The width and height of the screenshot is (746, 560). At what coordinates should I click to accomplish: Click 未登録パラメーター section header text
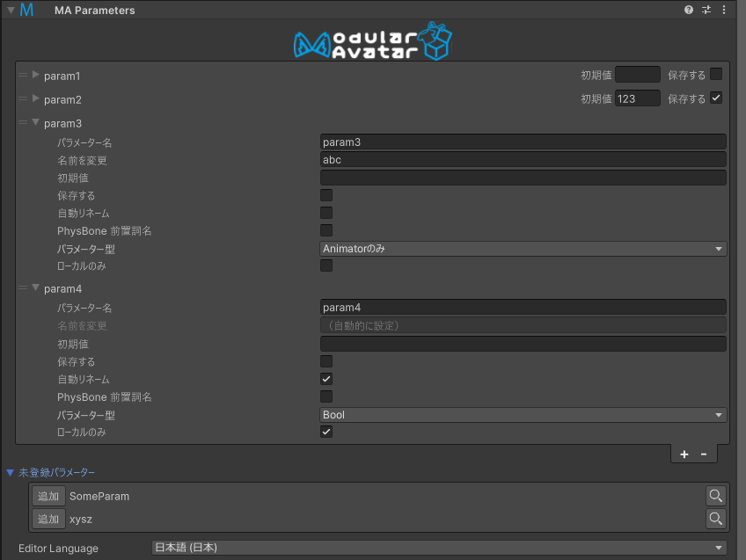56,473
